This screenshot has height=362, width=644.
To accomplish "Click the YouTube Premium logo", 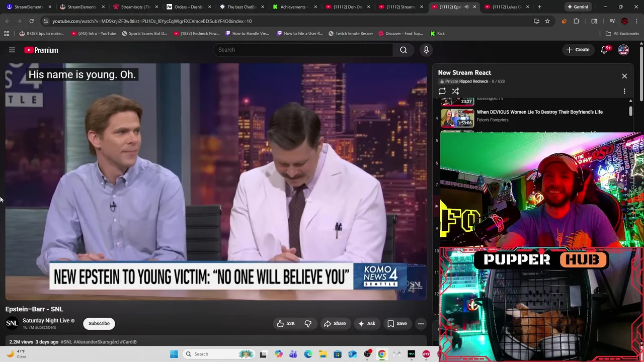I will (x=41, y=50).
